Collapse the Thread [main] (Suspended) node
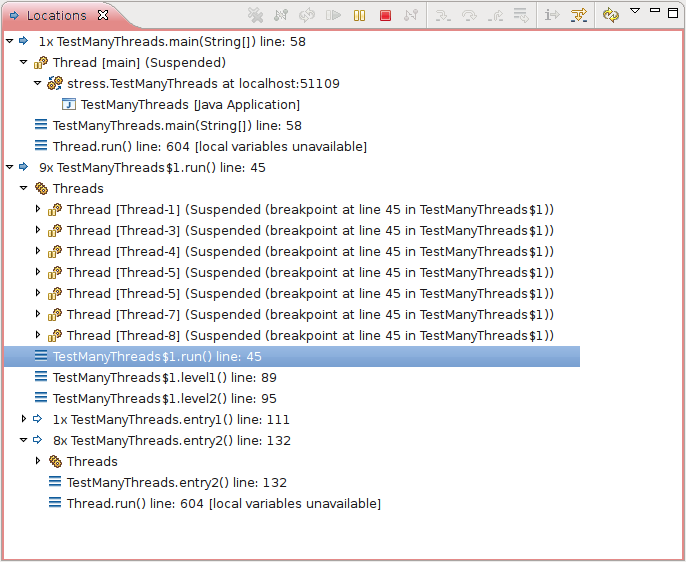Viewport: 686px width, 562px height. coord(24,62)
